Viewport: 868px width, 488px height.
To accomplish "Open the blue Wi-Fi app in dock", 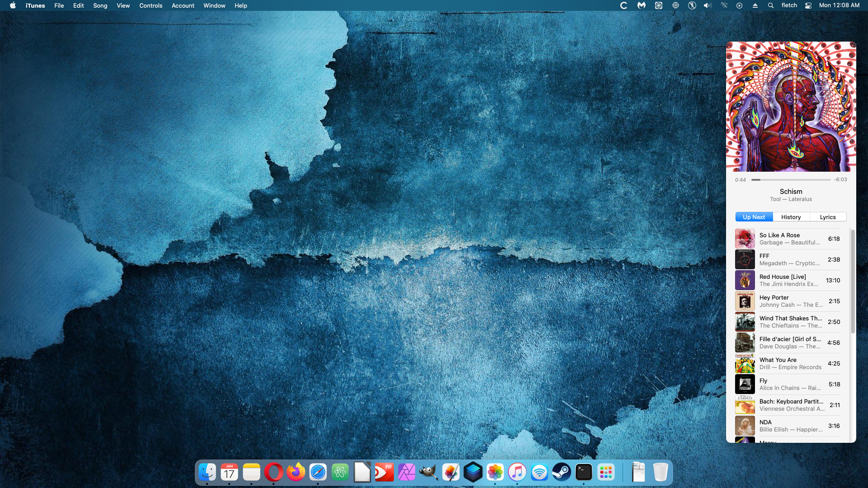I will (540, 473).
